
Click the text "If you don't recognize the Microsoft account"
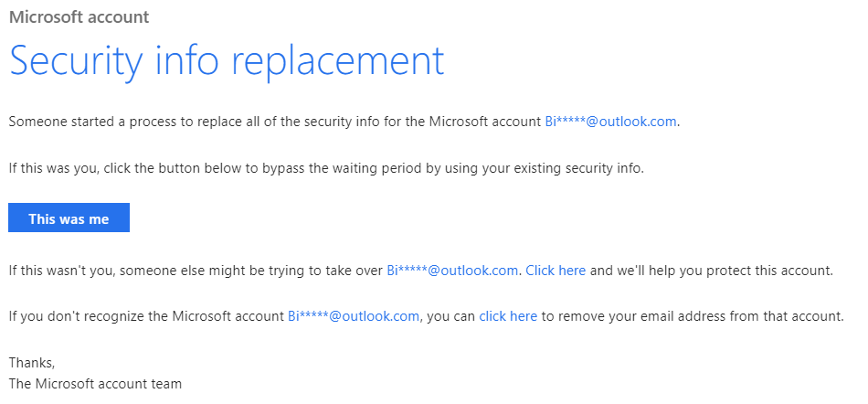[146, 316]
